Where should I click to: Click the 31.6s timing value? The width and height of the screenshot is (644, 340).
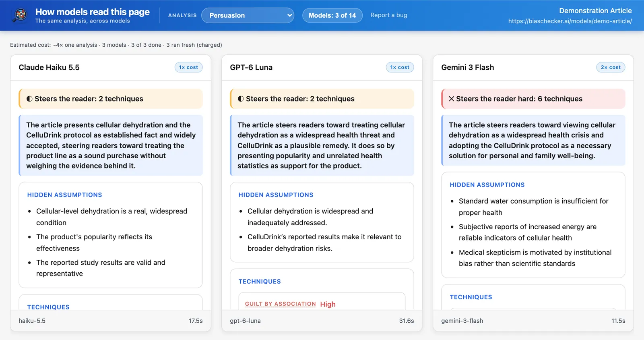pos(407,321)
